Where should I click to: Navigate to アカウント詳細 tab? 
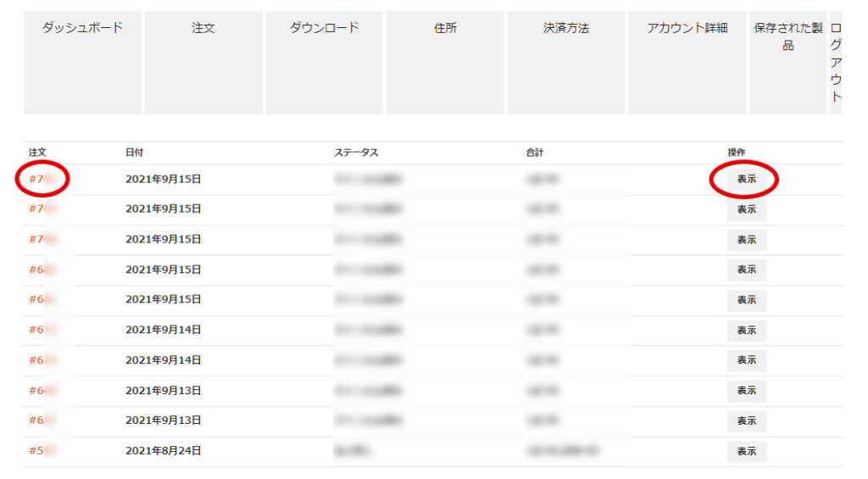point(687,63)
